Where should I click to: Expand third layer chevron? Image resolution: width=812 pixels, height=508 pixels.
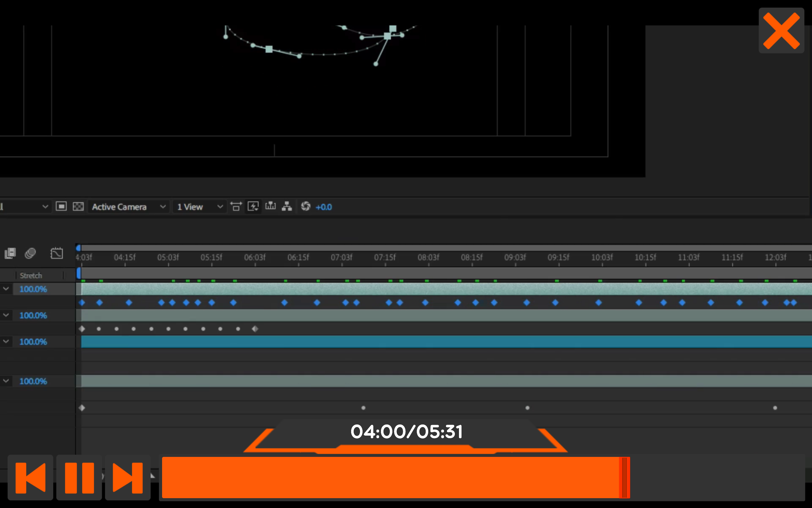click(6, 341)
